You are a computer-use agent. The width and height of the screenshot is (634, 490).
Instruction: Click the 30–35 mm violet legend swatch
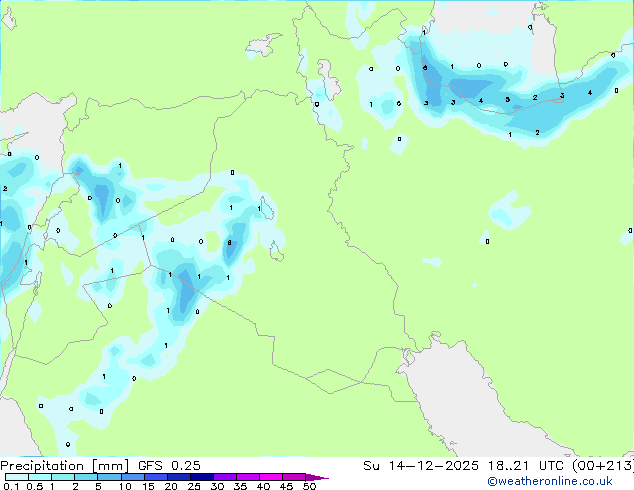click(x=224, y=477)
